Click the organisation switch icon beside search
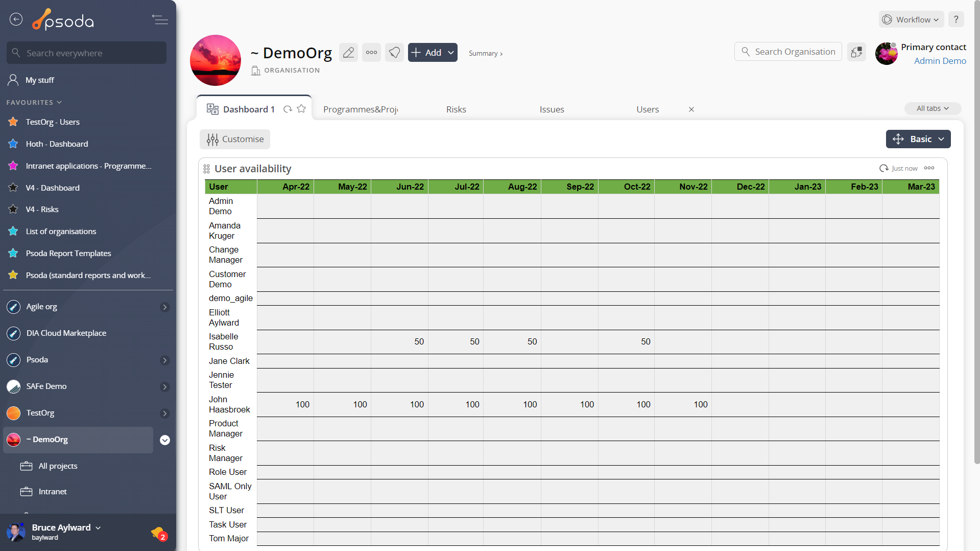 pos(856,52)
